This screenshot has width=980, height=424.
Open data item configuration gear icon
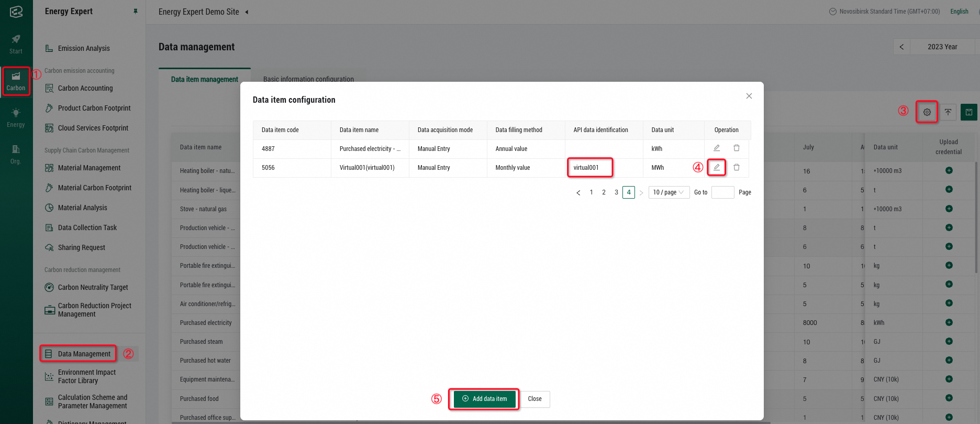[927, 112]
